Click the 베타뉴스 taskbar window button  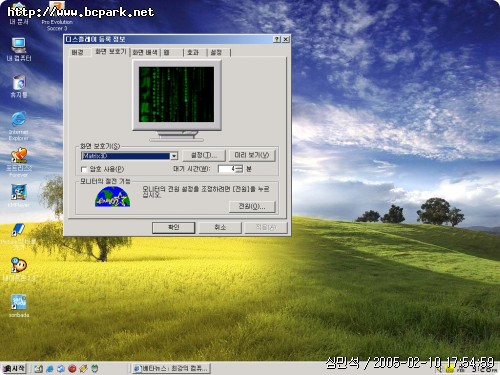coord(171,369)
